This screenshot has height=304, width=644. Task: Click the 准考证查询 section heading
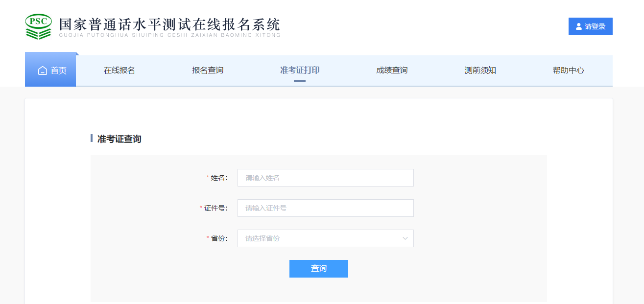(x=119, y=139)
